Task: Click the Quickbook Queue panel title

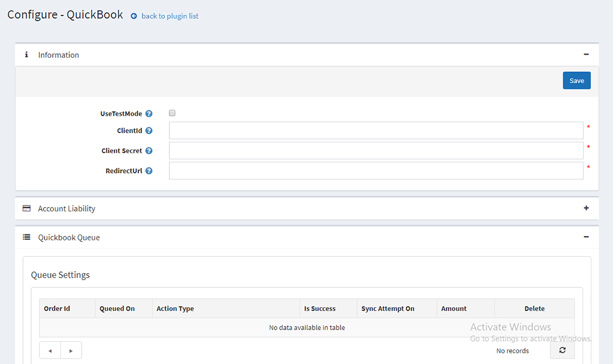Action: click(x=69, y=237)
